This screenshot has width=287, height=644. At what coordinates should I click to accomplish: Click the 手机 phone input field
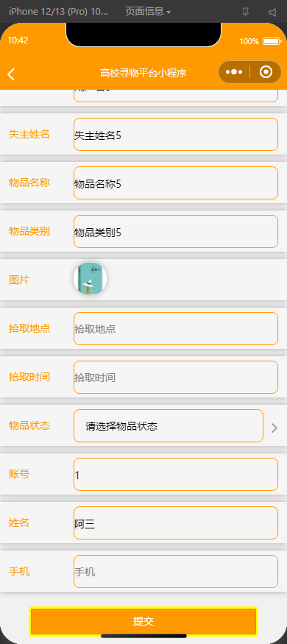coord(176,571)
